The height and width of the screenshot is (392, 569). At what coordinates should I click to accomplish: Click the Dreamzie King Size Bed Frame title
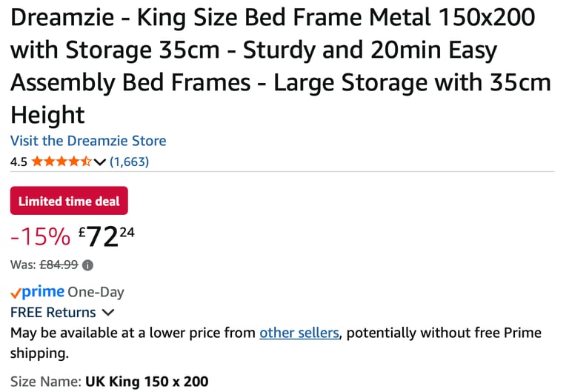(281, 66)
